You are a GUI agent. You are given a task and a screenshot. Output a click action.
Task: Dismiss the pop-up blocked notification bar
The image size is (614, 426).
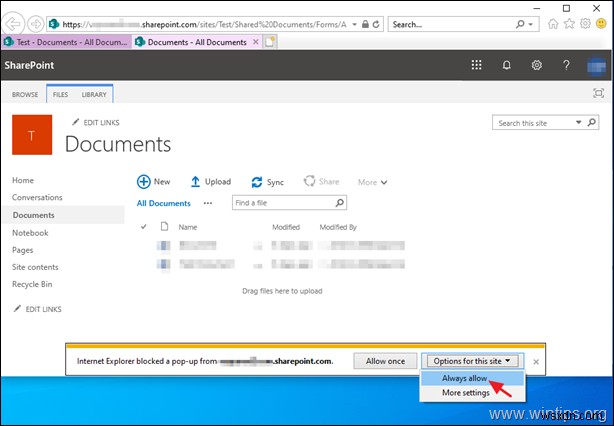point(536,362)
